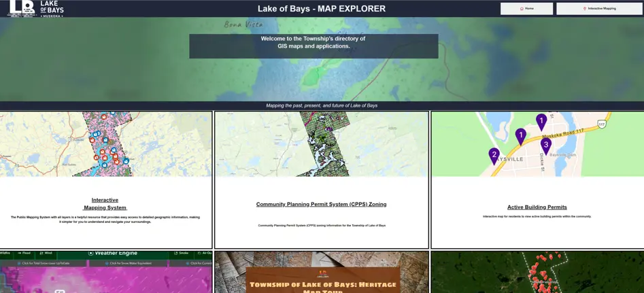Open the Active Building Permits link
644x293 pixels.
[x=537, y=207]
